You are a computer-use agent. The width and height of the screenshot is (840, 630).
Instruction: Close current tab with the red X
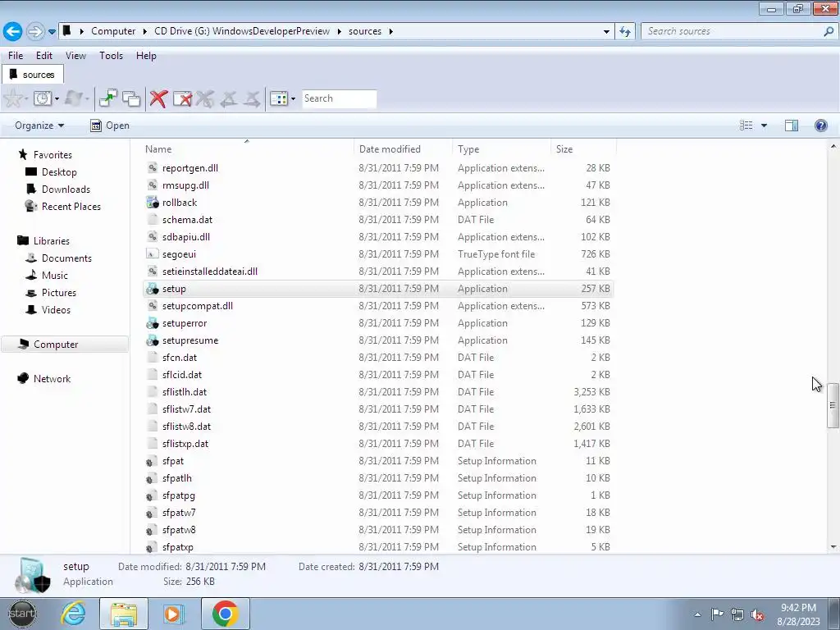pos(158,98)
